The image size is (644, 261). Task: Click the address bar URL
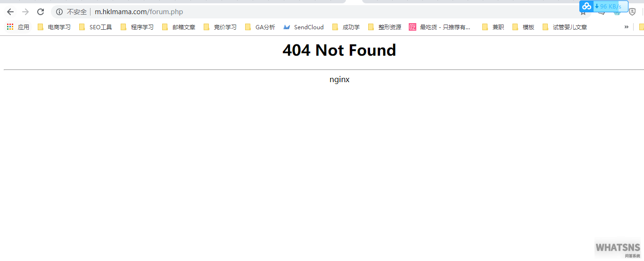[139, 12]
